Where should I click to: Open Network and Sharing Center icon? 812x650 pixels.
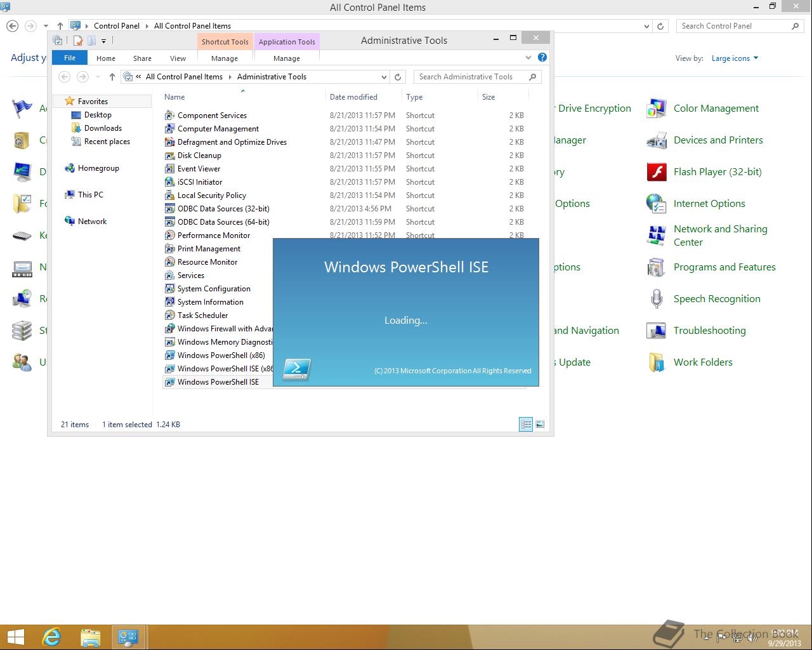(x=657, y=235)
